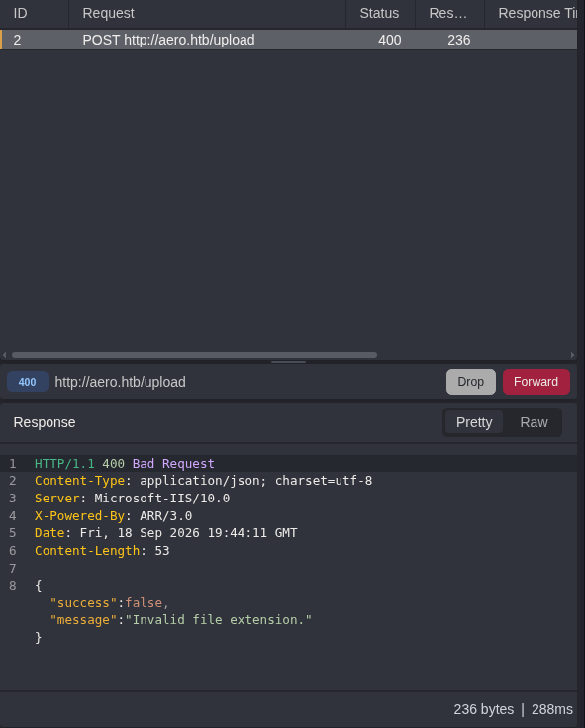Image resolution: width=585 pixels, height=728 pixels.
Task: Click the 236 bytes status indicator
Action: coord(484,709)
